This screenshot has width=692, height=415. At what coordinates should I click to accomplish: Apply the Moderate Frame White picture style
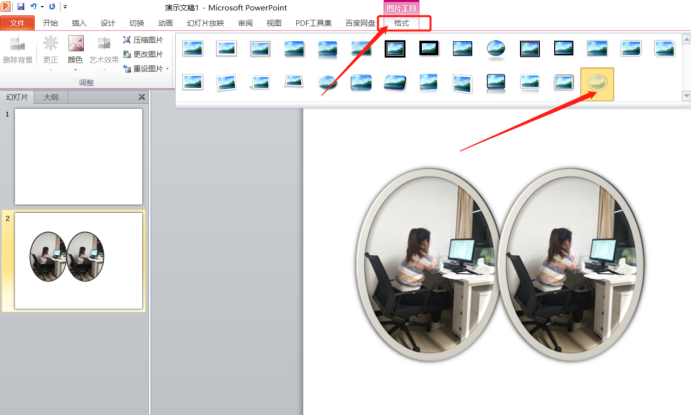coord(193,83)
